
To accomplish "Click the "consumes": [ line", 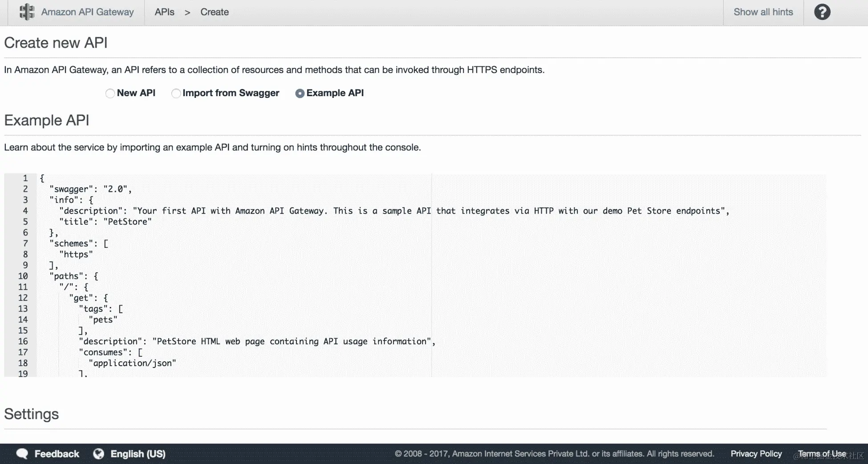I will [110, 352].
